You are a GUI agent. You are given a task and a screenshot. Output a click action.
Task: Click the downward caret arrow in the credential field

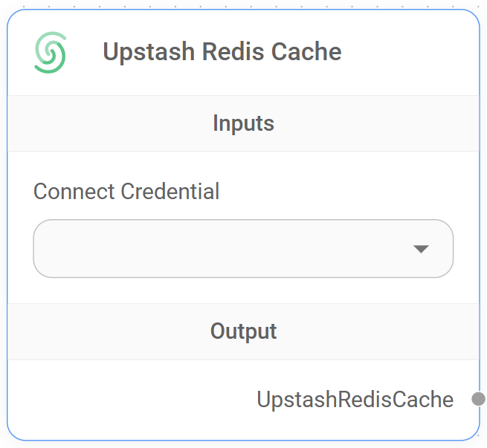click(x=421, y=249)
